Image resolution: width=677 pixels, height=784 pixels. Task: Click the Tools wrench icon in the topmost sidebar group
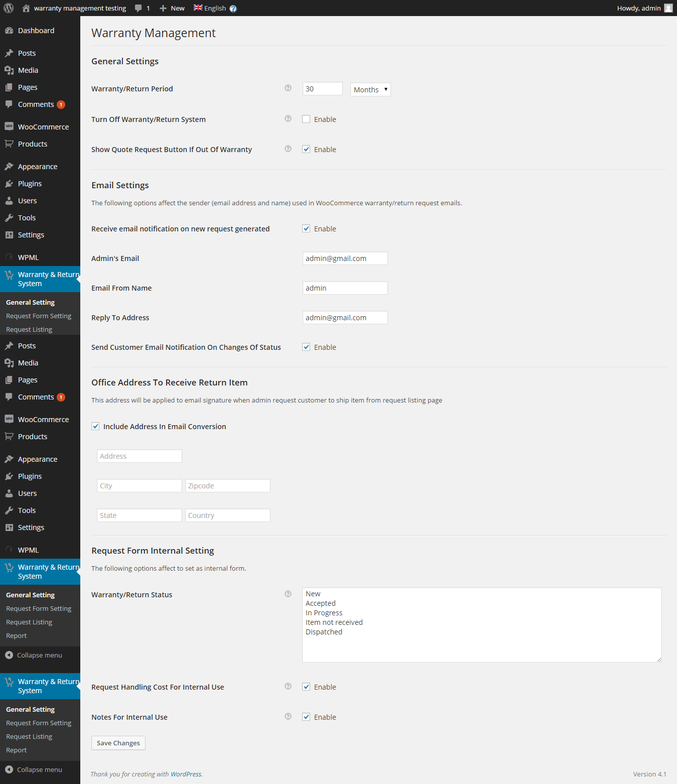[x=9, y=218]
